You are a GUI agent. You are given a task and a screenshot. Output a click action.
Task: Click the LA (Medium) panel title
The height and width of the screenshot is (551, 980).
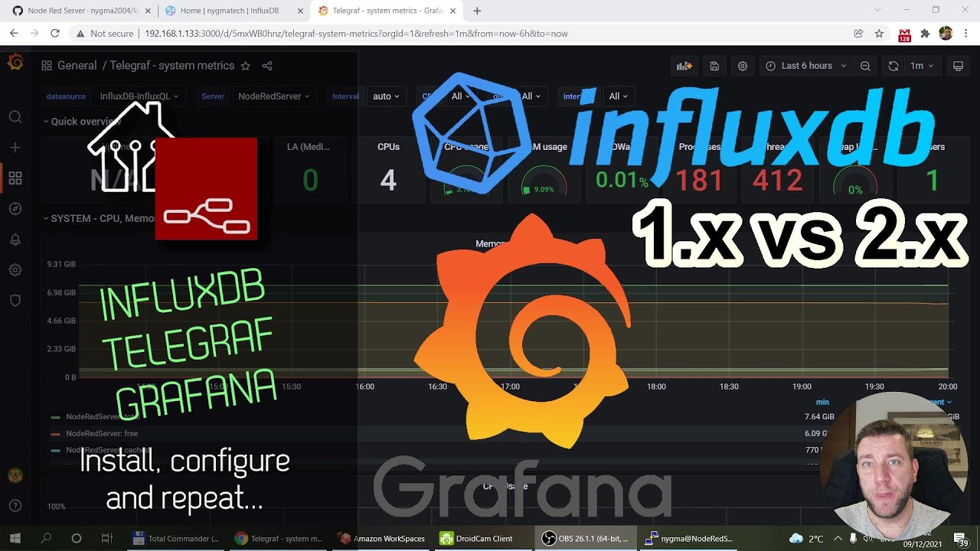point(308,147)
